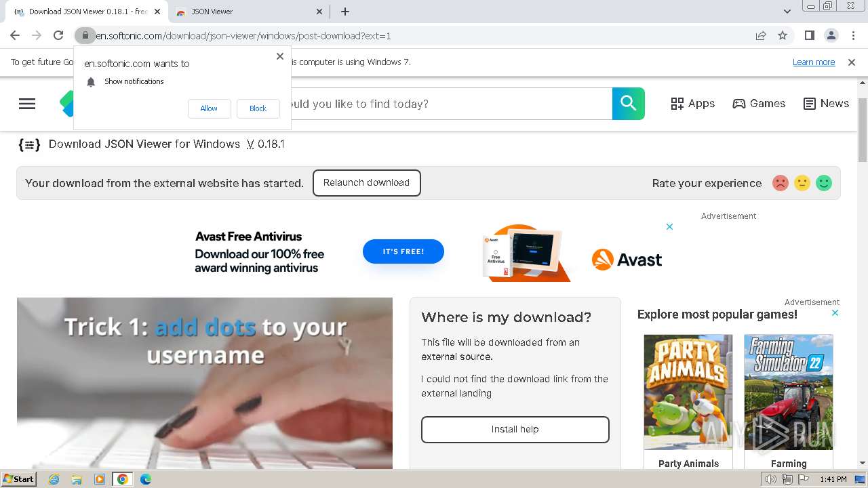868x488 pixels.
Task: Close the popular games advertisement
Action: click(835, 312)
